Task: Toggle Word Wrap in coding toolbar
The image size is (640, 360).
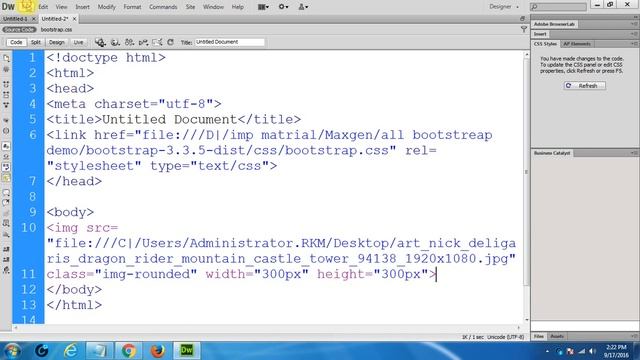Action: [x=6, y=167]
